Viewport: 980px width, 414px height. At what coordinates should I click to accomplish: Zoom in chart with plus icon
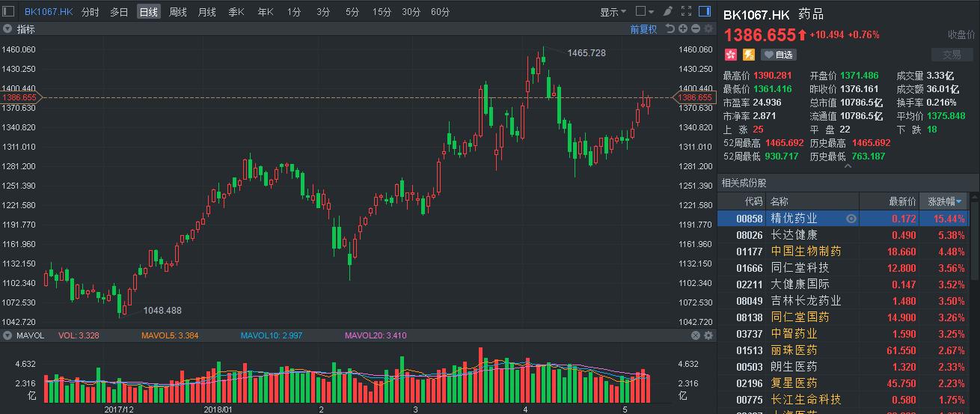(683, 29)
